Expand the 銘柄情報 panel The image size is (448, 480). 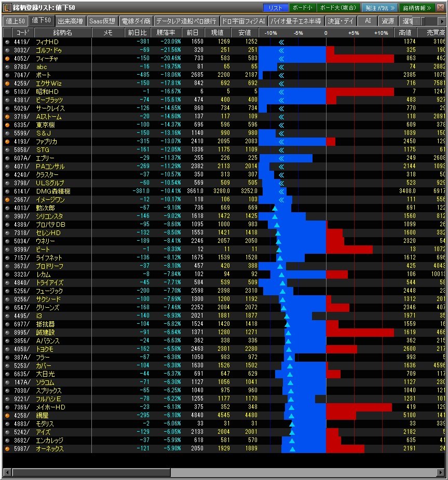pos(417,8)
